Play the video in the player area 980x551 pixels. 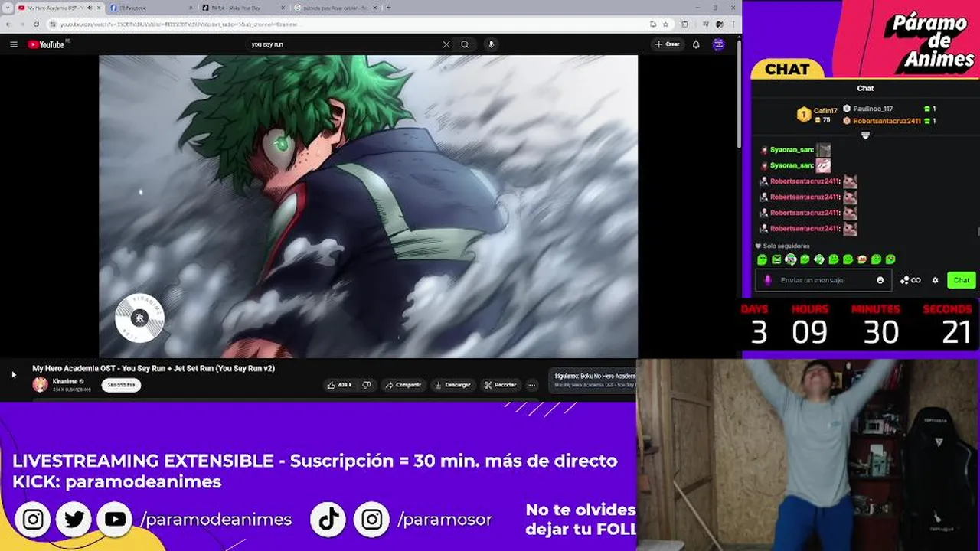[x=367, y=207]
